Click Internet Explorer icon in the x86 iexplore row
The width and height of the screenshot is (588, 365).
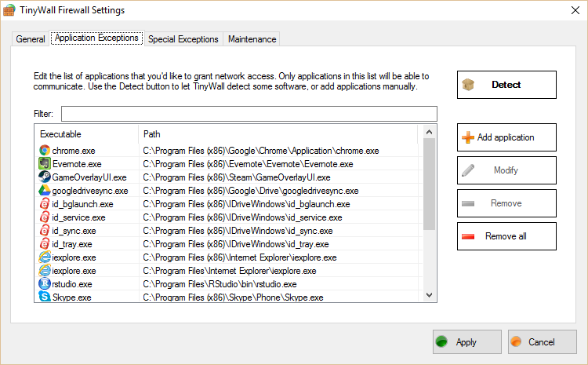coord(45,257)
